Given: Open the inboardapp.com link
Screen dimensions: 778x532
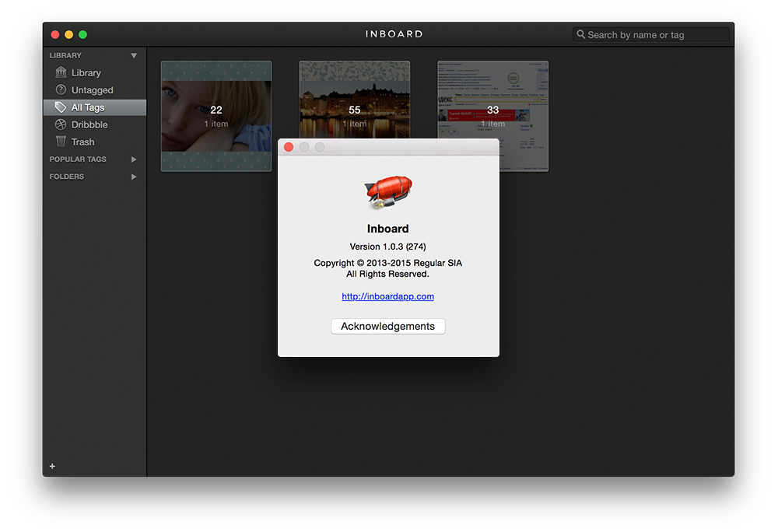Looking at the screenshot, I should point(387,296).
